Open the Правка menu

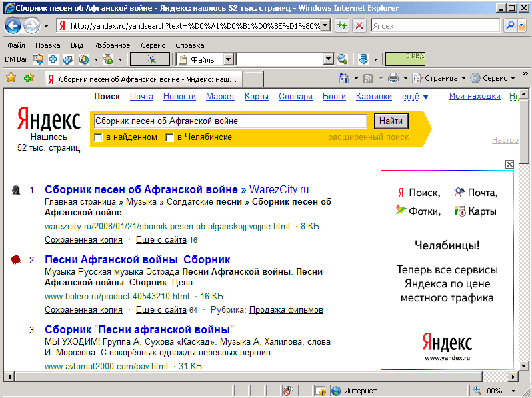click(x=48, y=45)
